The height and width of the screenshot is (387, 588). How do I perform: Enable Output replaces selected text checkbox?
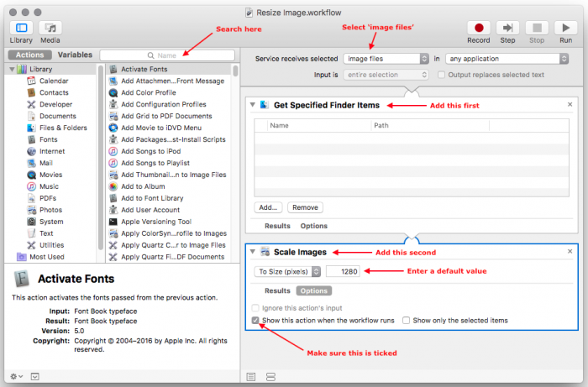441,75
